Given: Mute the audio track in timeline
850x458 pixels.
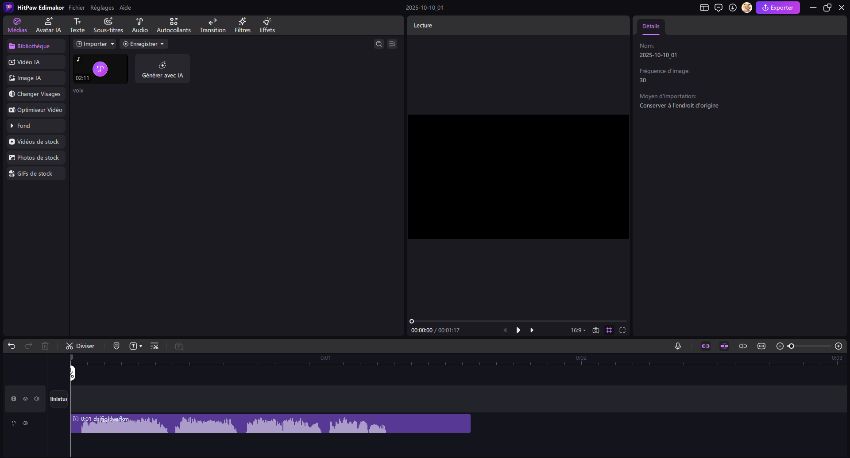Looking at the screenshot, I should pyautogui.click(x=26, y=423).
